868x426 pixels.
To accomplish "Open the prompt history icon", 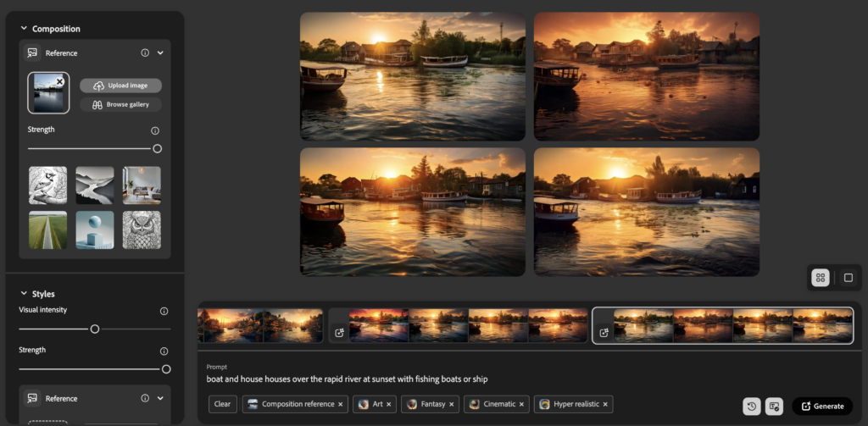I will coord(752,406).
